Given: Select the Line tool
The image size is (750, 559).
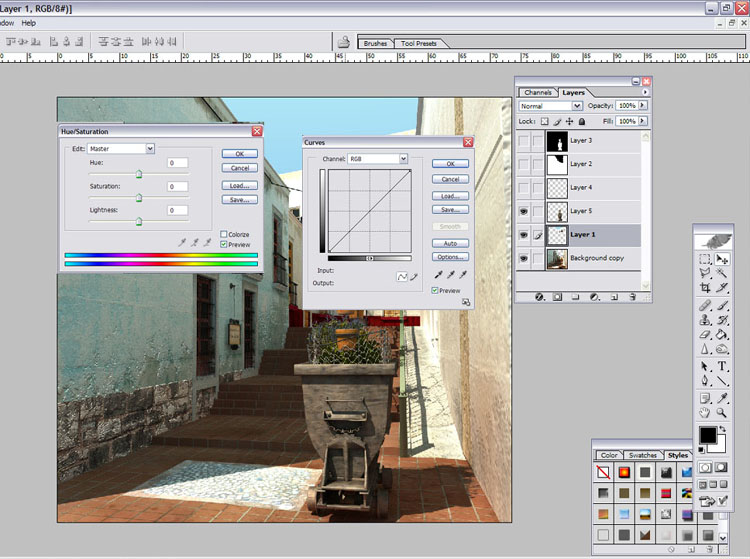Looking at the screenshot, I should tap(721, 381).
